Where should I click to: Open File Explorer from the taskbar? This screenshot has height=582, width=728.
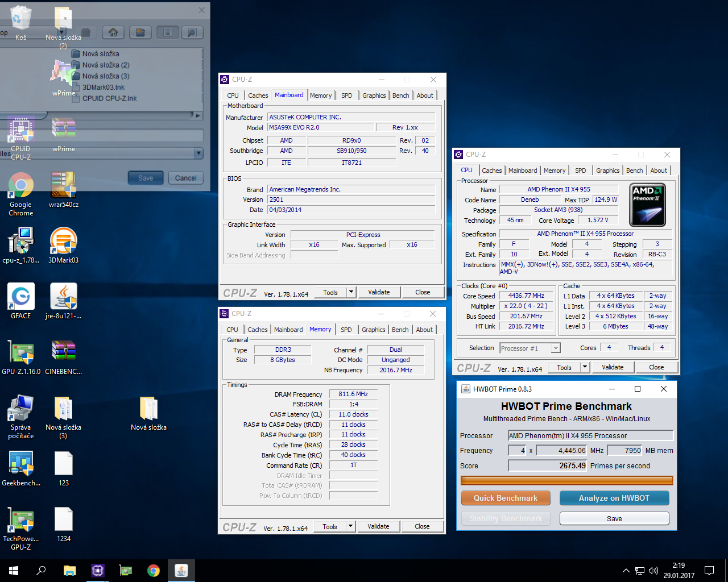click(69, 571)
